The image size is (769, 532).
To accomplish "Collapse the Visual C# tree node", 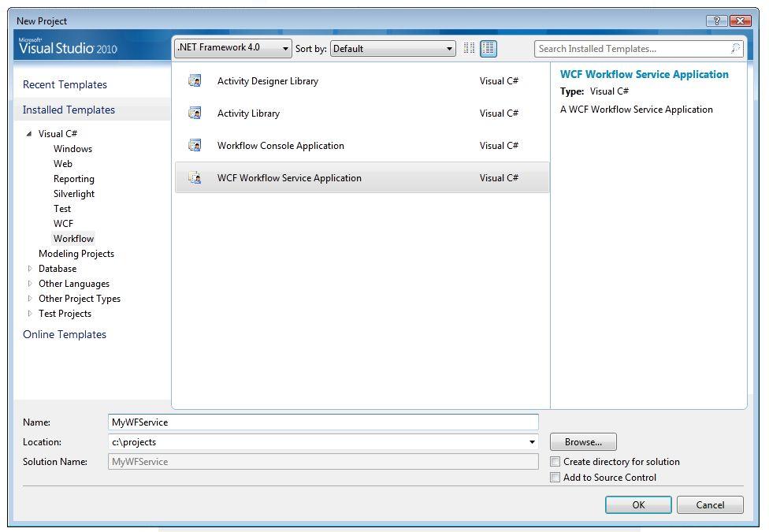I will coord(29,133).
